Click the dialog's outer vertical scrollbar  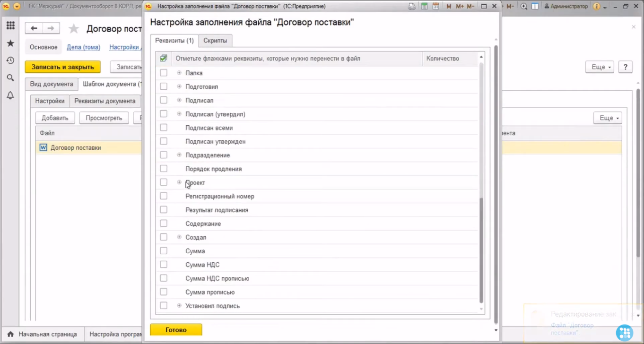(x=496, y=184)
